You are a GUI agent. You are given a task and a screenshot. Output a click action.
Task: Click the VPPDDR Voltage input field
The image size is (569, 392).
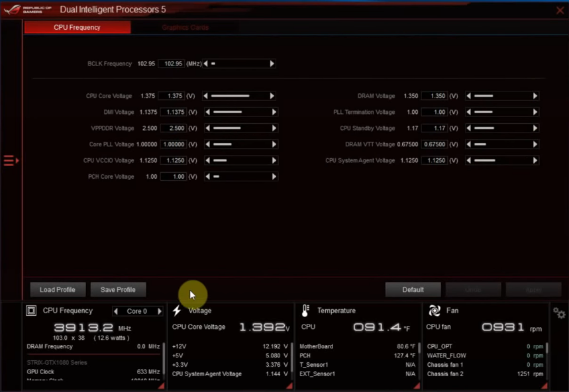[x=174, y=128]
